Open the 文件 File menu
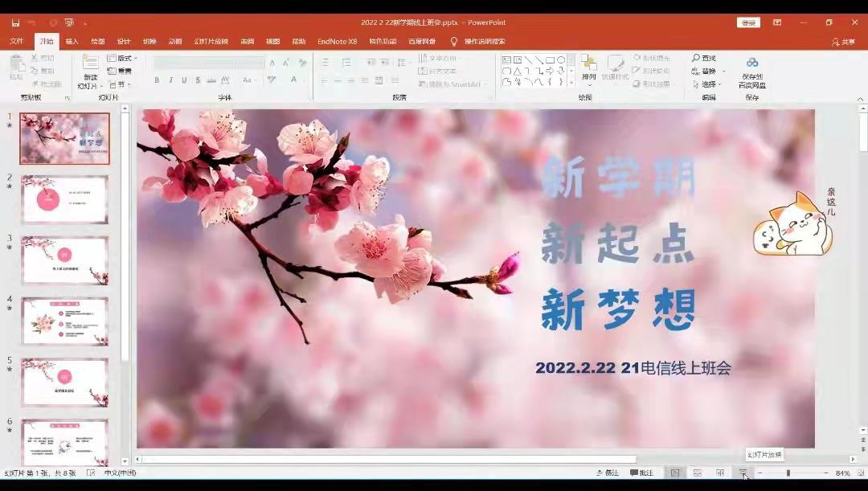 [x=17, y=42]
